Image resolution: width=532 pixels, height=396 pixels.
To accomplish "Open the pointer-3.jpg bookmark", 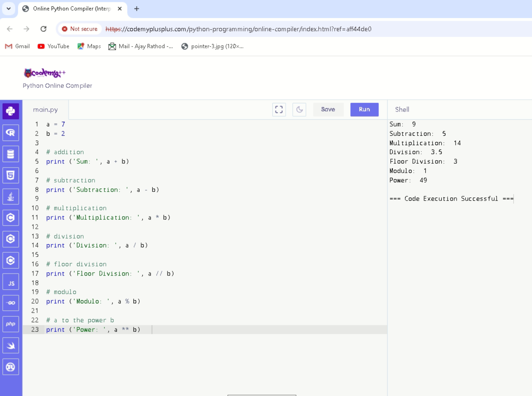I will tap(213, 46).
